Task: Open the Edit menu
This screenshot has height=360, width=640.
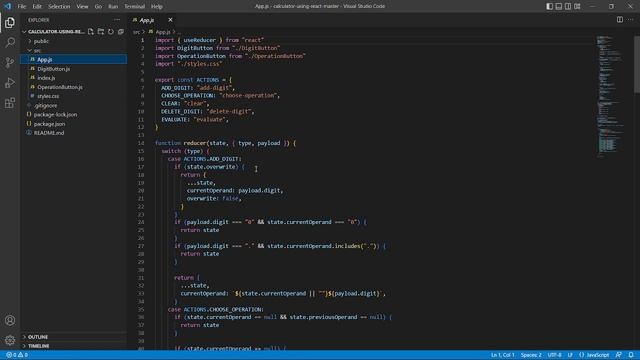Action: click(37, 6)
